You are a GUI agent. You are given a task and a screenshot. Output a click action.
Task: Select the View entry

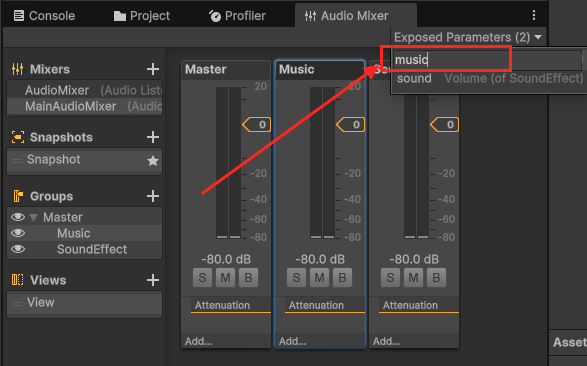coord(85,302)
